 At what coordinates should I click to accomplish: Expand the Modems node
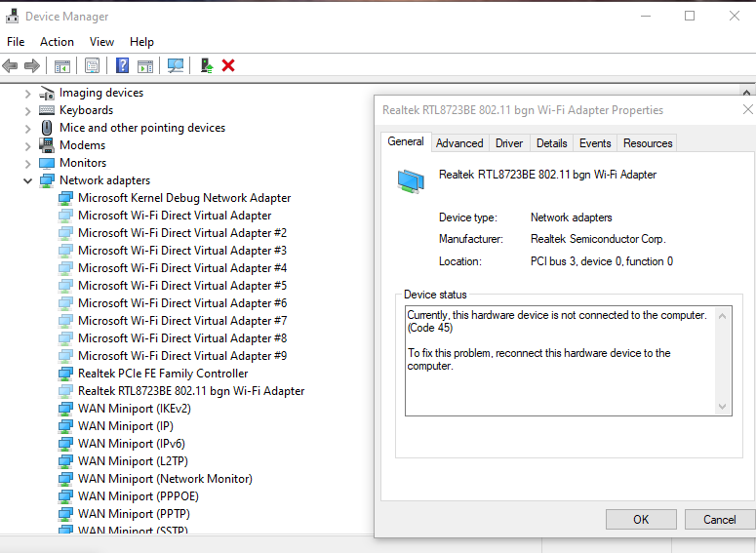click(x=27, y=146)
